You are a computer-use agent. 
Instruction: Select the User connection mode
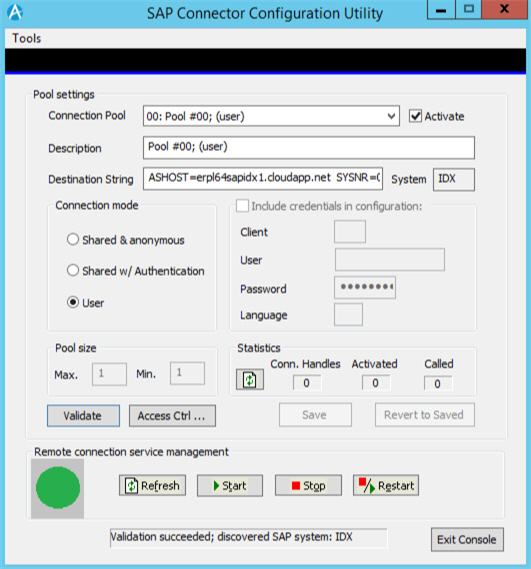73,302
